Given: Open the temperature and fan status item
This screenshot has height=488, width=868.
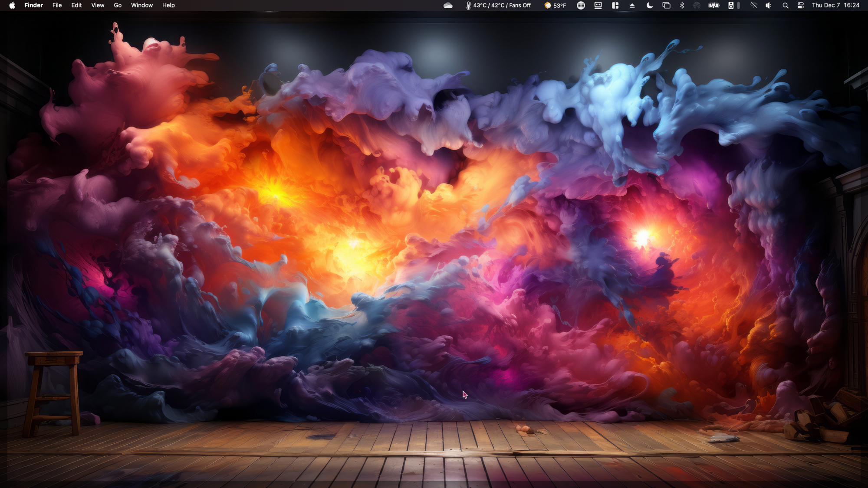Looking at the screenshot, I should tap(498, 5).
